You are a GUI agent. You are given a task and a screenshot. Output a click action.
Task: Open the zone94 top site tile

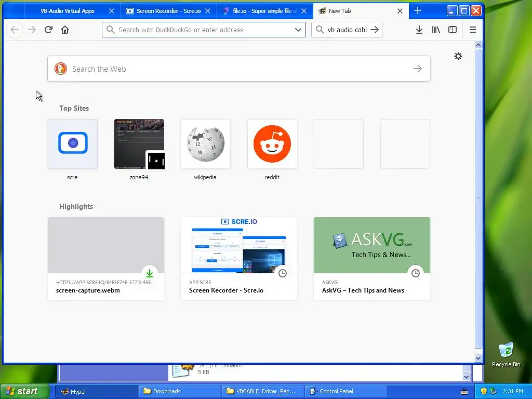click(x=139, y=144)
